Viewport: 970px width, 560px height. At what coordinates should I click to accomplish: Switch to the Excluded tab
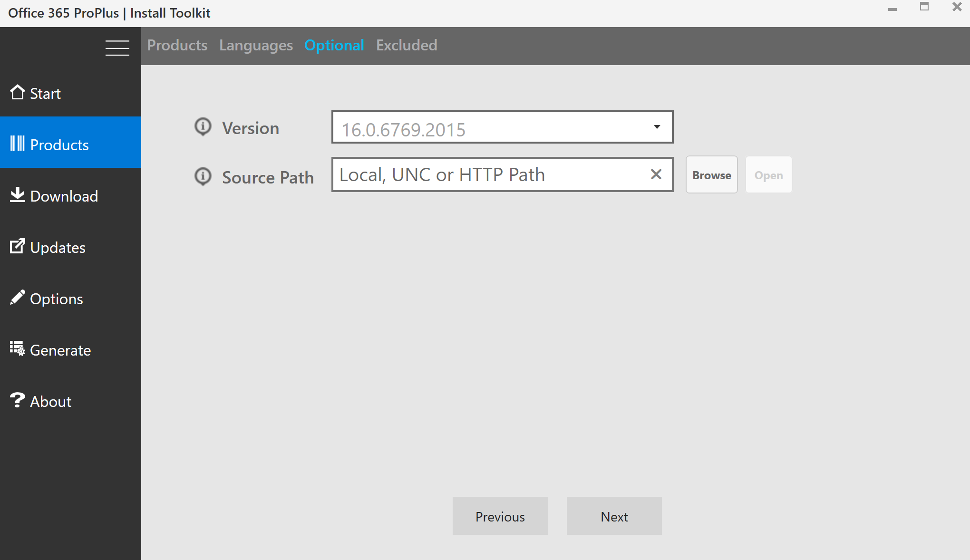point(407,45)
